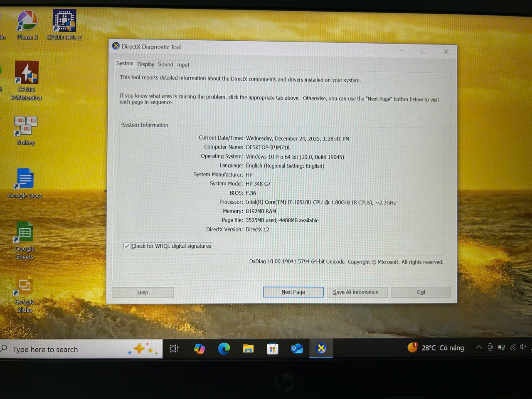Click the Help button in DxDiag
The image size is (532, 399).
click(143, 293)
